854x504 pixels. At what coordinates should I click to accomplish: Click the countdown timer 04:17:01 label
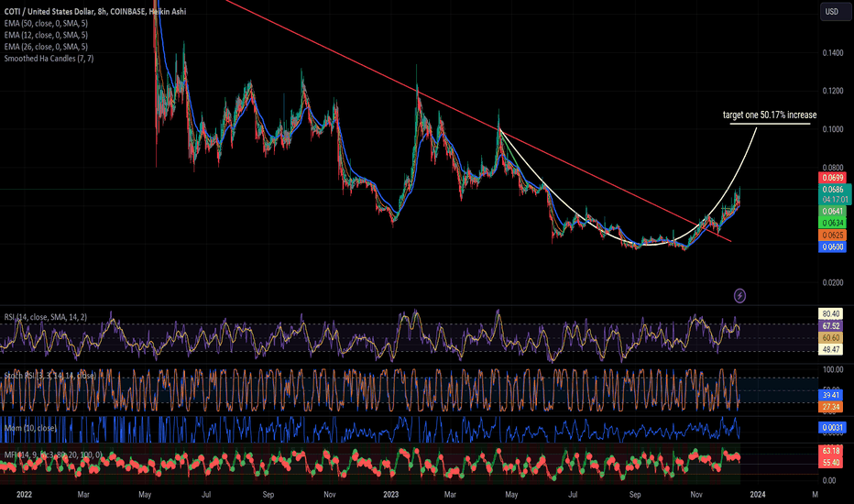[x=835, y=200]
